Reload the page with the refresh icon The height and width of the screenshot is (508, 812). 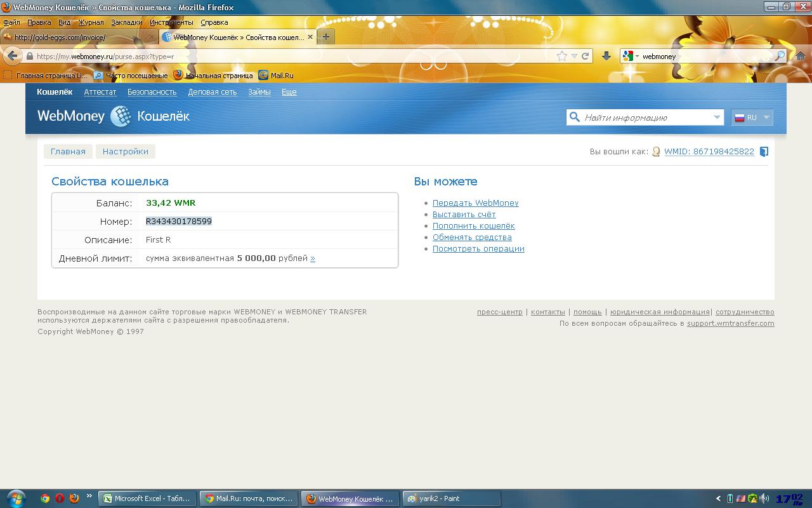coord(586,56)
